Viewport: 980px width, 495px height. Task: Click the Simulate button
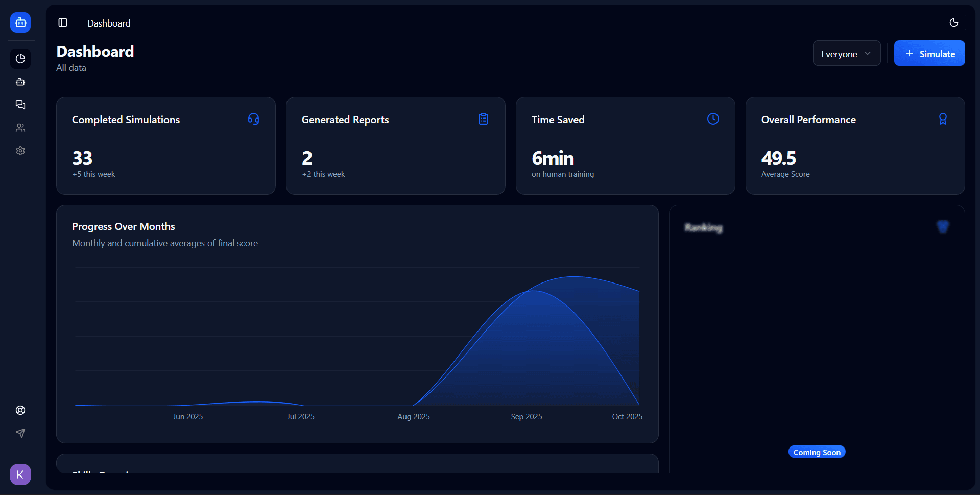point(929,53)
